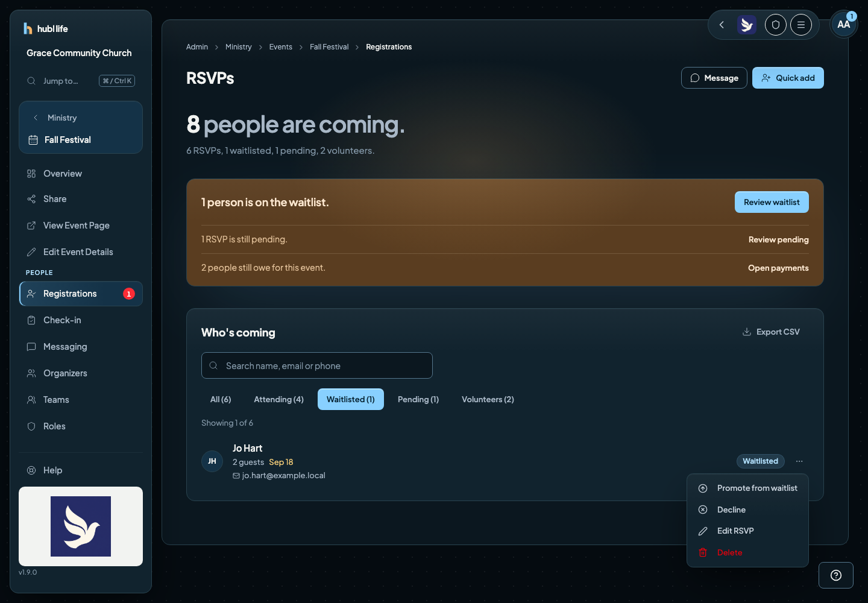Click the dove logo icon in top toolbar
The height and width of the screenshot is (603, 868).
pos(747,25)
